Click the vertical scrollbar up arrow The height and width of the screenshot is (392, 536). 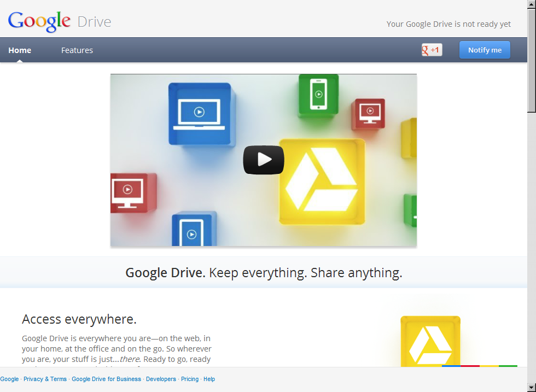531,4
